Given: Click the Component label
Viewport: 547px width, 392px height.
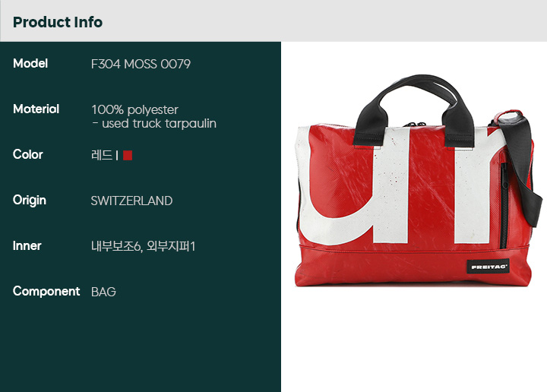Looking at the screenshot, I should (x=46, y=292).
